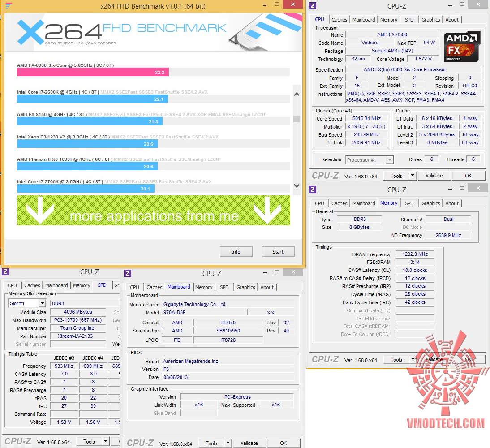Click the i7-2600K blue result bar
490x448 pixels.
click(92, 99)
